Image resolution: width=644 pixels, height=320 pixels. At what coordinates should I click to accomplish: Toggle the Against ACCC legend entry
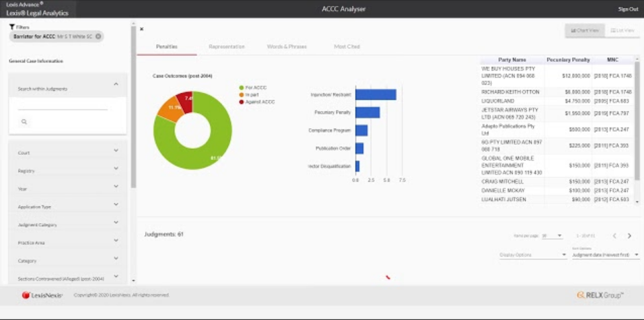256,102
